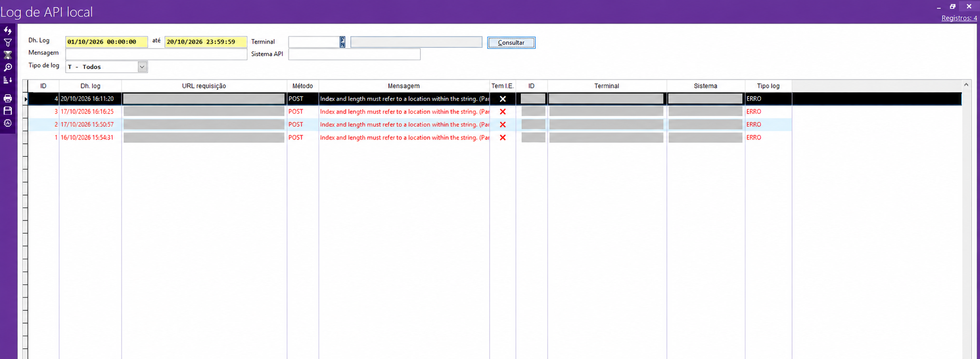980x359 pixels.
Task: Restore the window with the restore button
Action: click(x=953, y=6)
